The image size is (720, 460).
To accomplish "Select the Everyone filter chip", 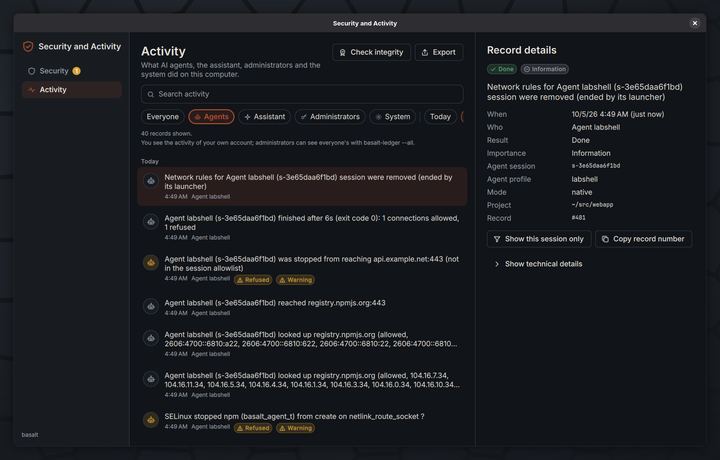I will click(163, 117).
